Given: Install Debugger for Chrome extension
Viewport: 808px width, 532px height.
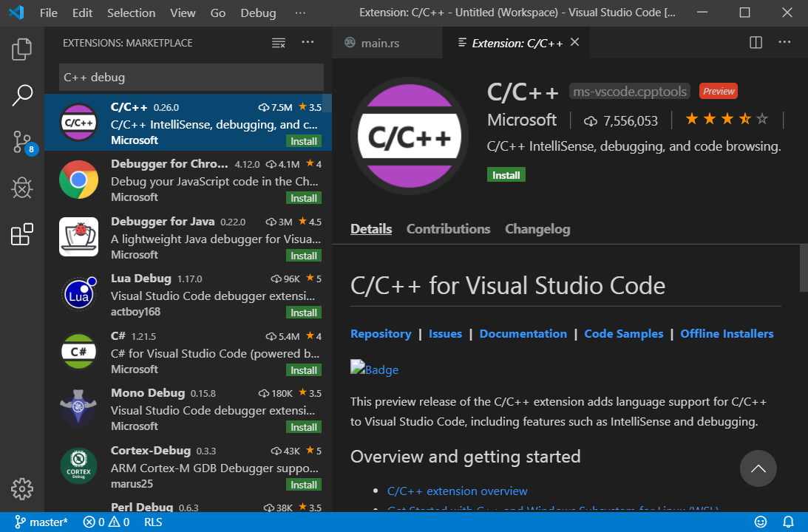Looking at the screenshot, I should point(304,198).
